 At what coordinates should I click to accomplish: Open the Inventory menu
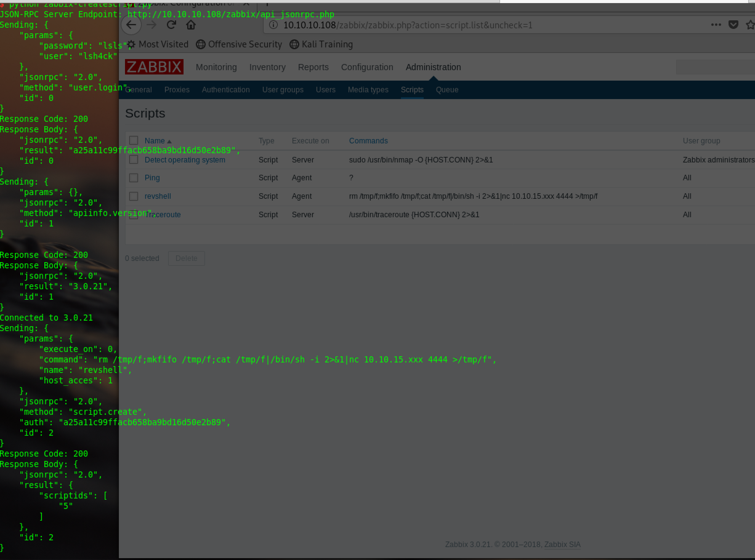[267, 67]
